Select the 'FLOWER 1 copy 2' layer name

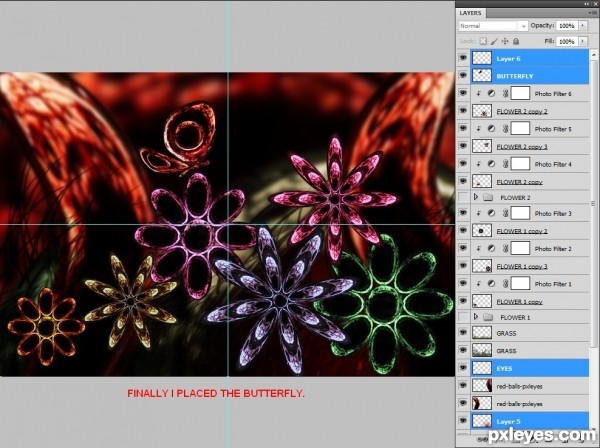point(522,231)
